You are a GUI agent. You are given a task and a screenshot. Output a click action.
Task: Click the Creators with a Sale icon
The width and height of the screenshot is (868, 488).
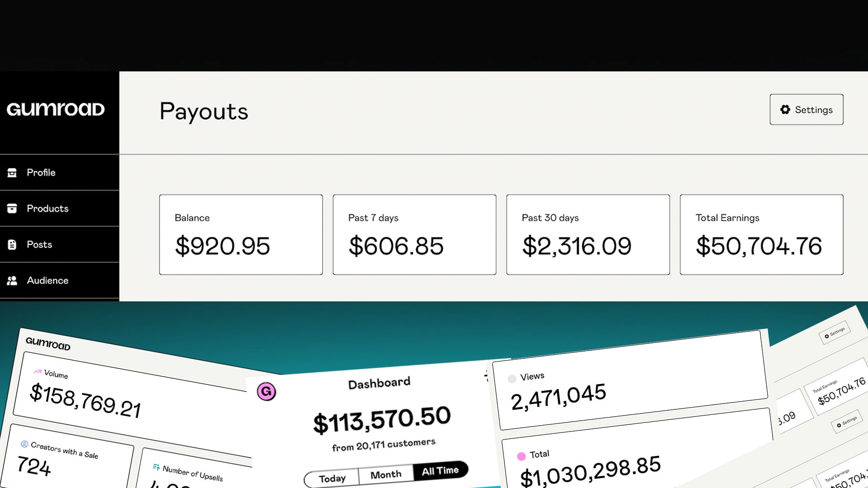pos(24,444)
